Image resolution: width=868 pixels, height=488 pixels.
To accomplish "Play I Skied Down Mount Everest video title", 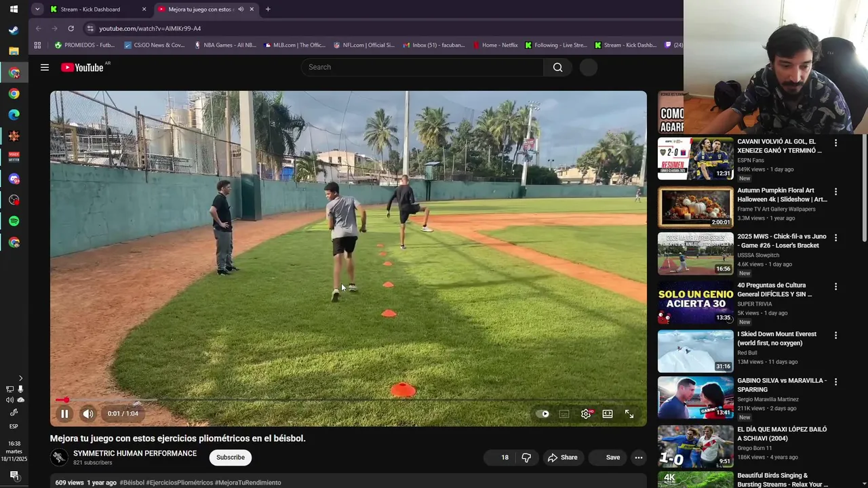I will tap(776, 338).
